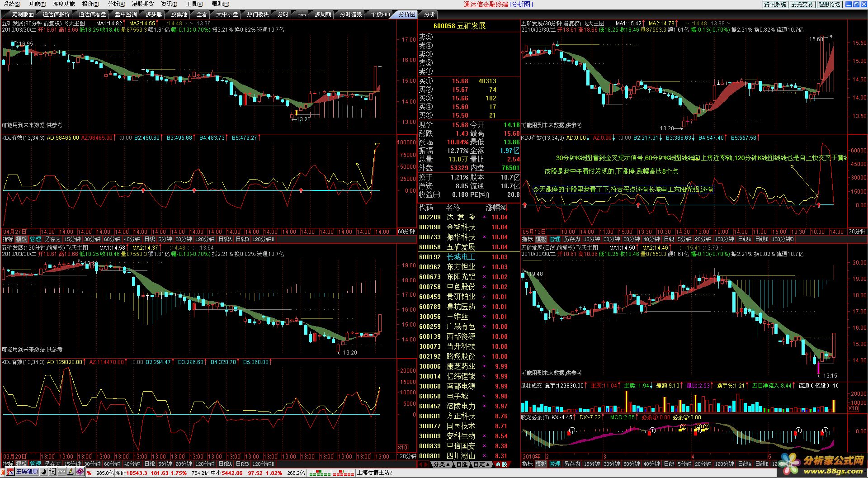868x478 pixels.
Task: Select 日线A period in daily chart panel
Action: [x=745, y=464]
